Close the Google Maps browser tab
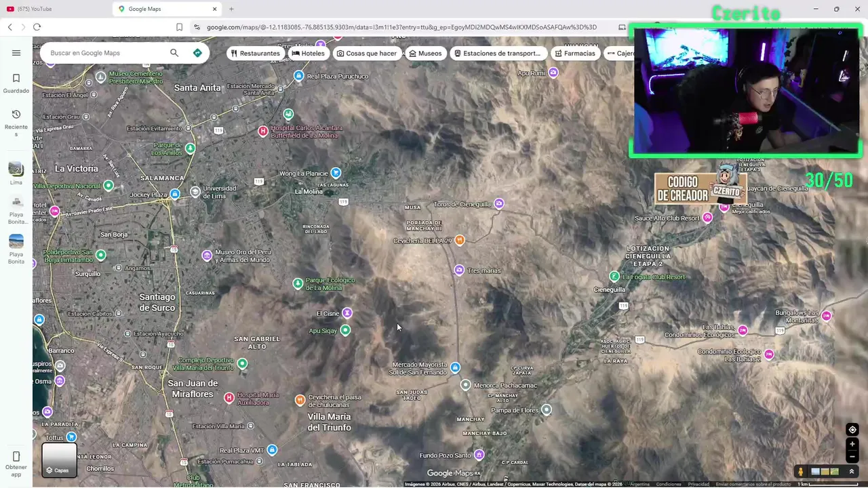The height and width of the screenshot is (488, 868). [215, 9]
